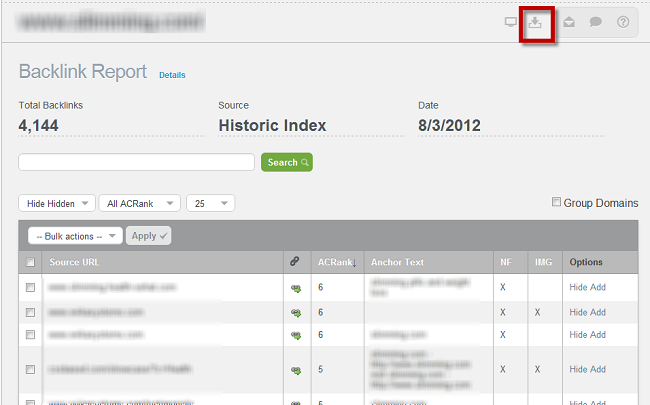Screen dimensions: 650x405
Task: Toggle the select-all checkbox in table header
Action: coord(30,263)
